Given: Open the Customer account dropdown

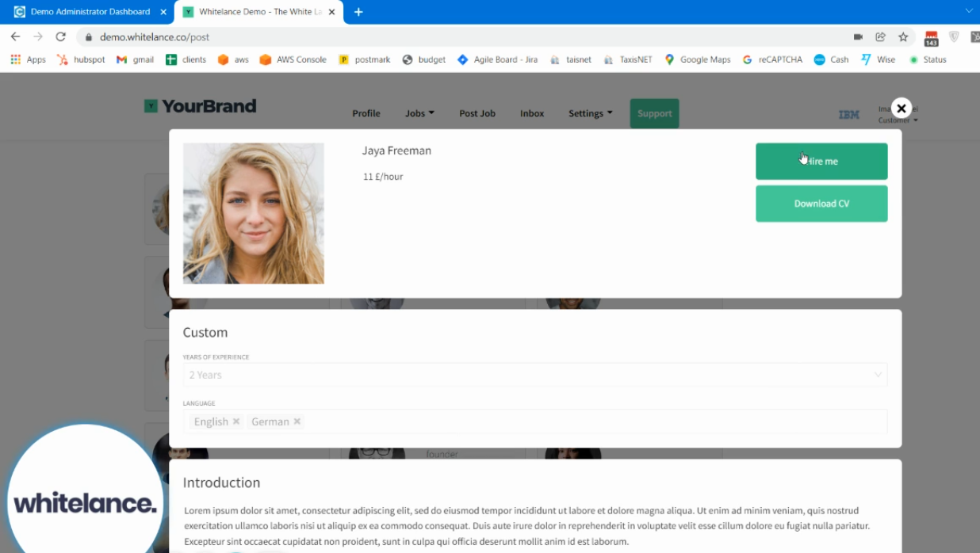Looking at the screenshot, I should 898,120.
